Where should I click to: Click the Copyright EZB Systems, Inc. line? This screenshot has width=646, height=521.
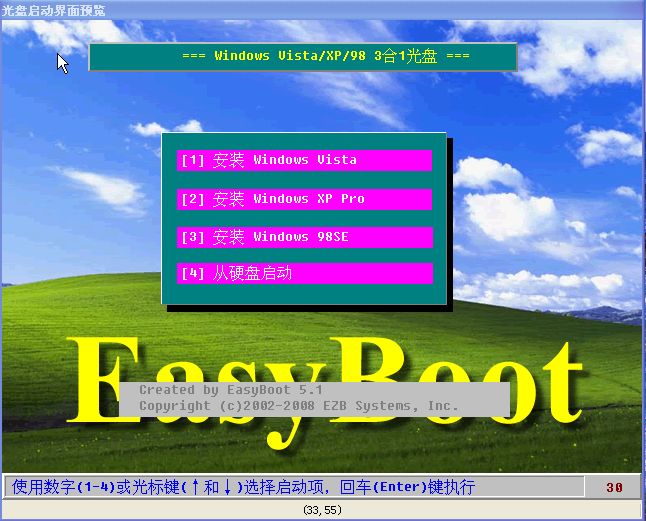tap(298, 406)
